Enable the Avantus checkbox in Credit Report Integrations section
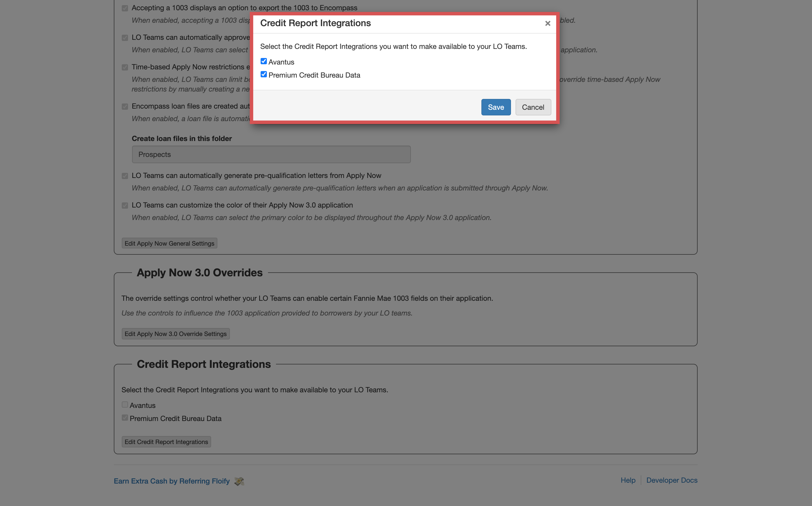This screenshot has width=812, height=506. click(x=125, y=404)
